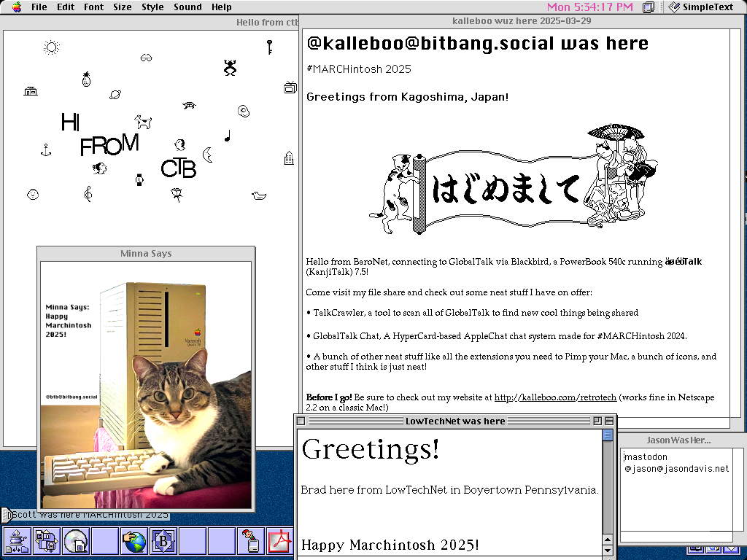Screen dimensions: 747x560
Task: Click the anchor icon in Hello window
Action: coord(46,150)
